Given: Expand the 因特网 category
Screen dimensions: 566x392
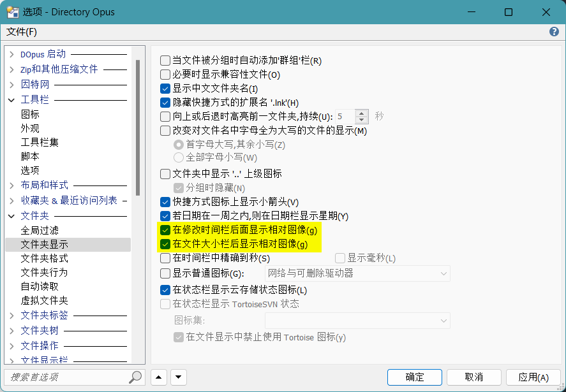Looking at the screenshot, I should point(11,85).
